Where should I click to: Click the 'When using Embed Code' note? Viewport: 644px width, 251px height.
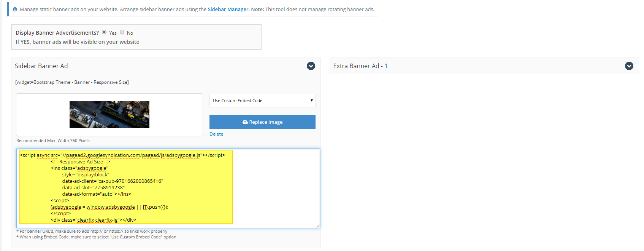tap(97, 237)
